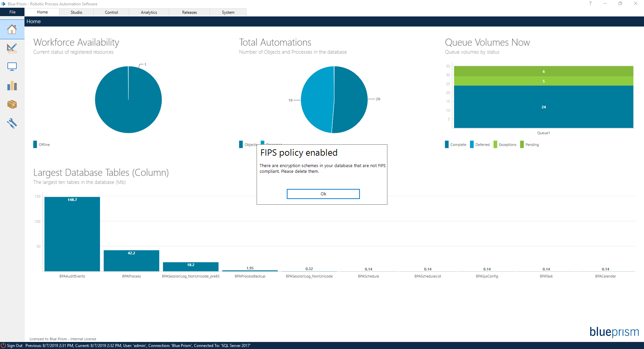Select the Studio icon in the sidebar

pyautogui.click(x=12, y=48)
